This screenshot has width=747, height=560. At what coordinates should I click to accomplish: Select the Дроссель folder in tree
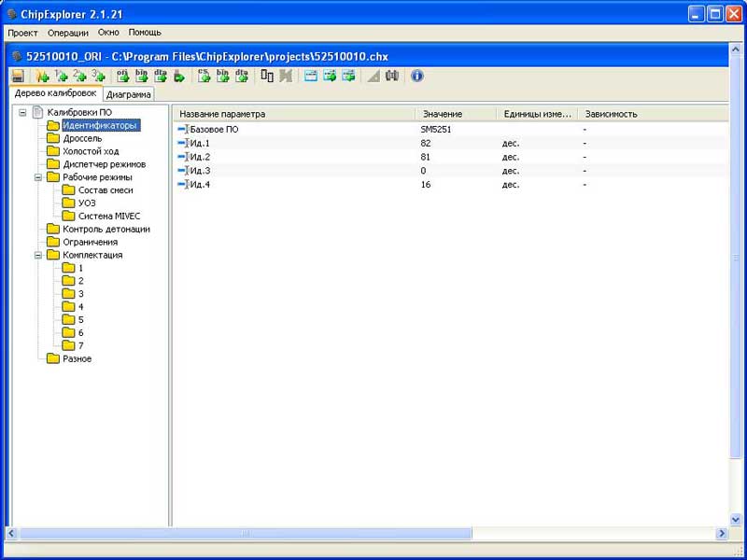82,138
